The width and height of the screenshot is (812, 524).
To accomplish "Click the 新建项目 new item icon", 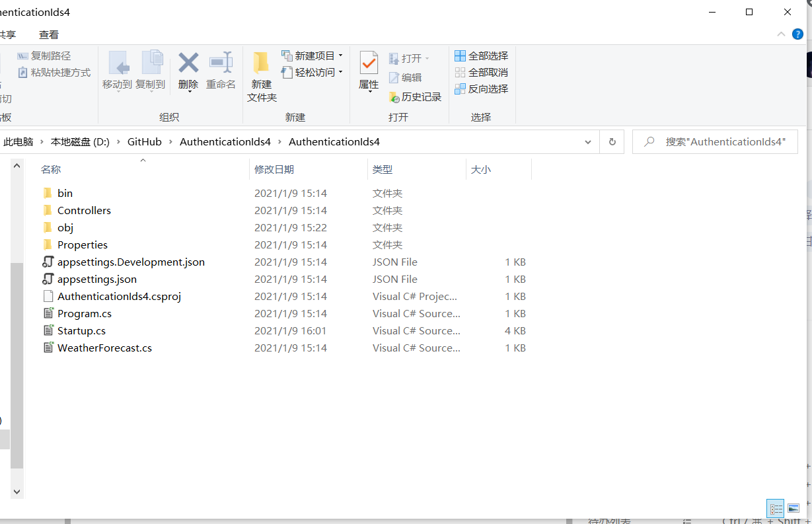I will tap(287, 56).
